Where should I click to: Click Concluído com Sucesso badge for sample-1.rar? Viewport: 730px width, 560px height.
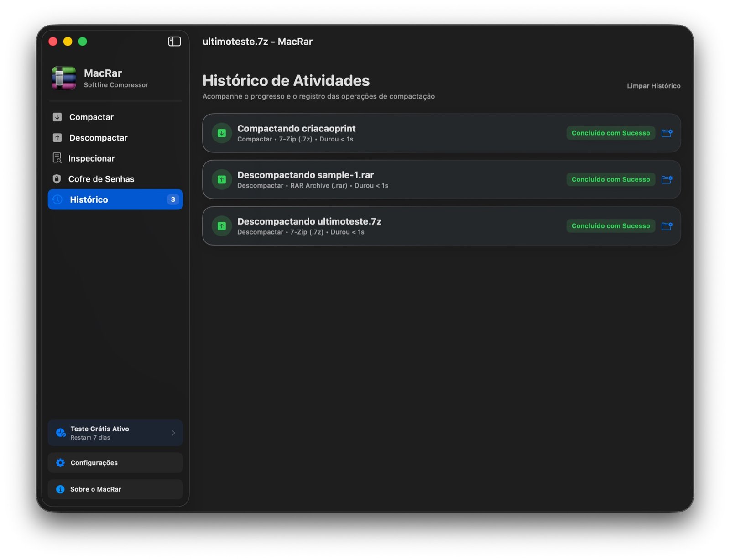(610, 179)
